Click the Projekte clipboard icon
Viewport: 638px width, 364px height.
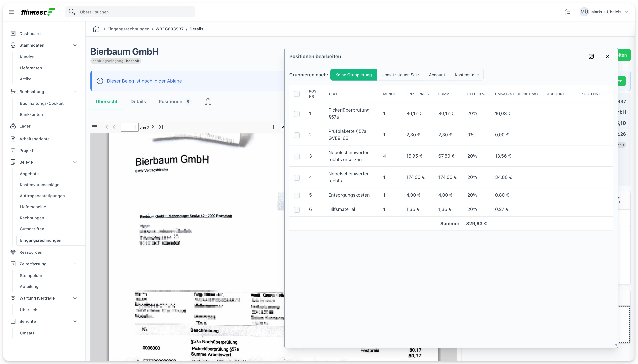click(13, 150)
